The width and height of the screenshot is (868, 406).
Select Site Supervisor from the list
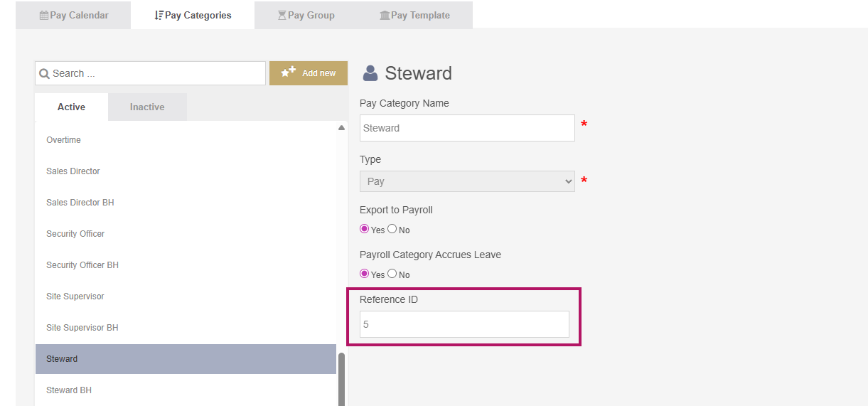pos(75,297)
